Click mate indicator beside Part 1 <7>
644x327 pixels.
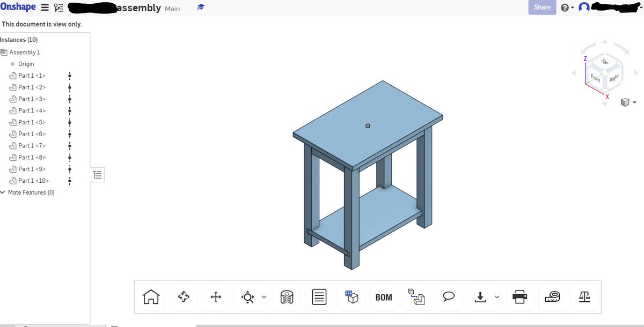click(x=70, y=146)
